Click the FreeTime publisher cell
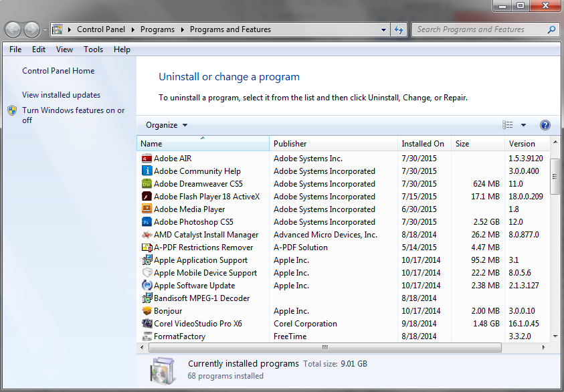Screen dimensions: 564x392 tap(290, 336)
